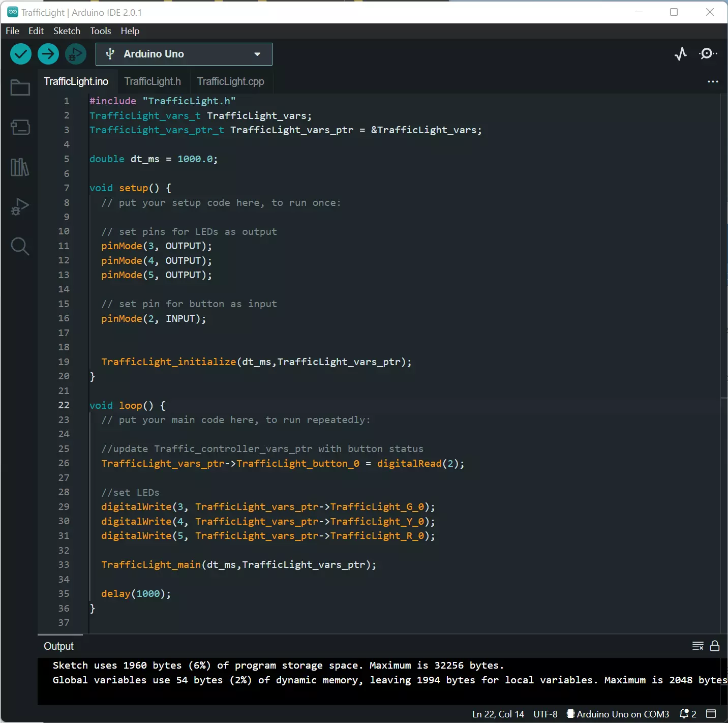Click the Upload sketch arrow icon

click(x=48, y=54)
